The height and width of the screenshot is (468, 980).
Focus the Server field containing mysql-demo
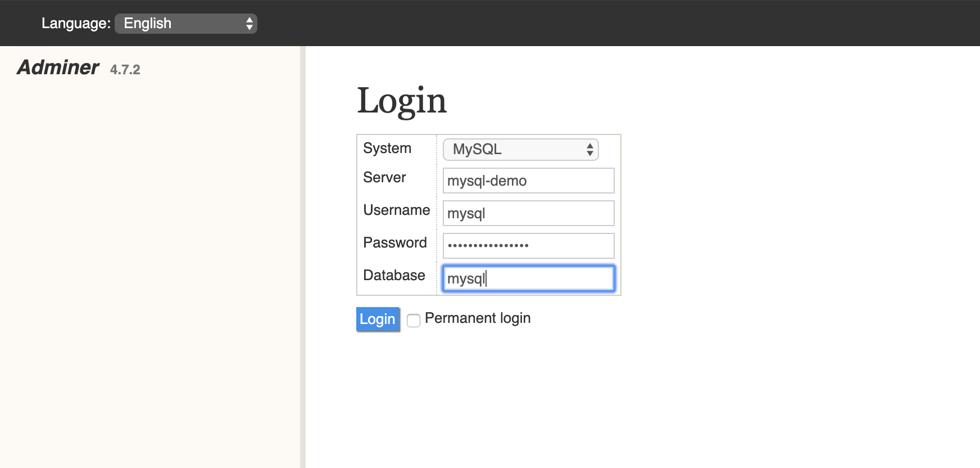click(528, 181)
